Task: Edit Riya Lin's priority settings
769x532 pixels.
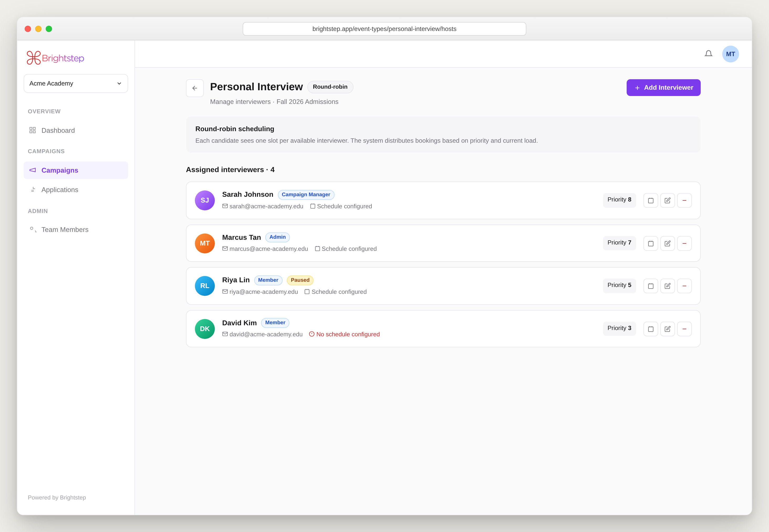Action: (x=668, y=286)
